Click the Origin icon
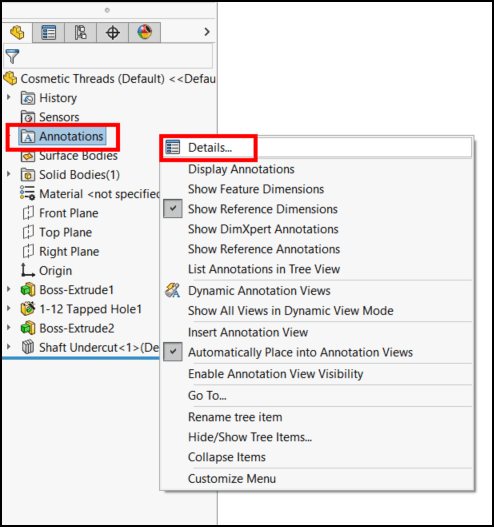This screenshot has height=527, width=494. tap(28, 270)
